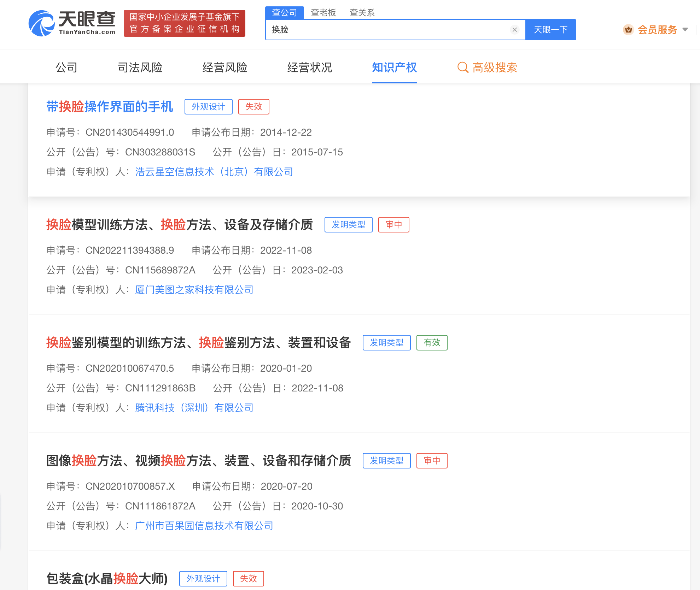Click the 有效 status tag
This screenshot has width=700, height=590.
432,342
